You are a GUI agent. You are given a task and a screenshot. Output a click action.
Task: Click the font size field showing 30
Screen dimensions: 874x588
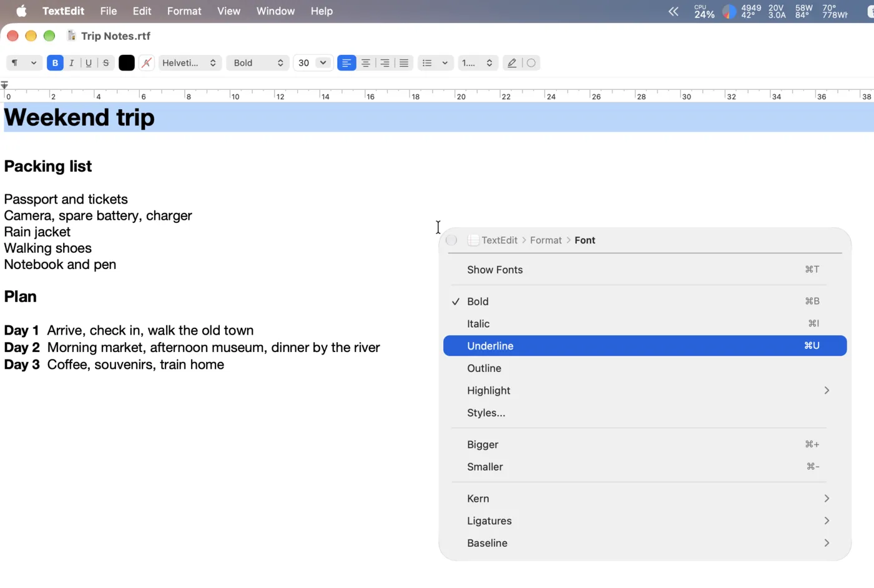(x=304, y=63)
